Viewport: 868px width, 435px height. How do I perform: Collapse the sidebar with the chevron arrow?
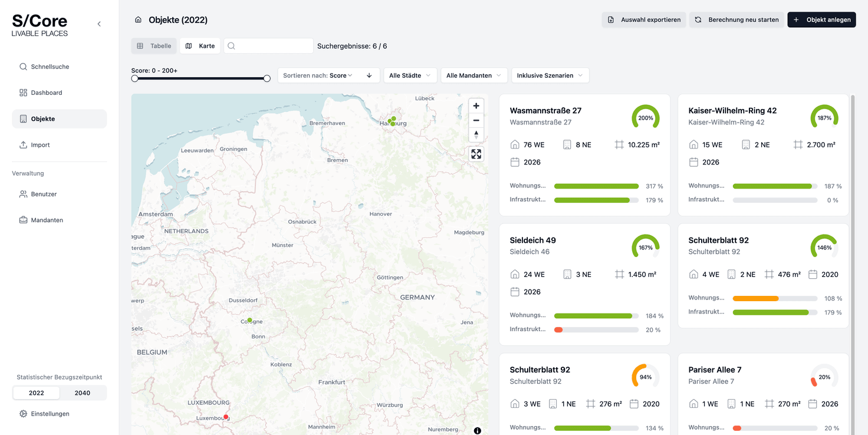point(98,24)
